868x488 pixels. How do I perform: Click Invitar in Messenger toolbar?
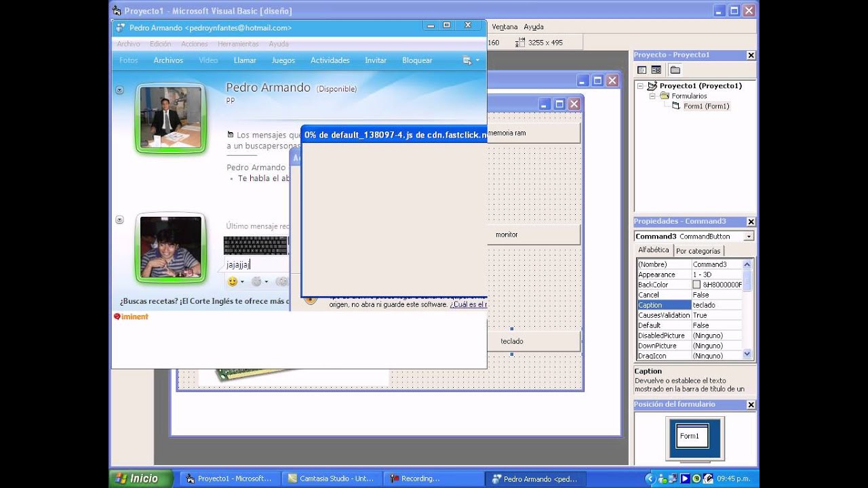click(376, 60)
